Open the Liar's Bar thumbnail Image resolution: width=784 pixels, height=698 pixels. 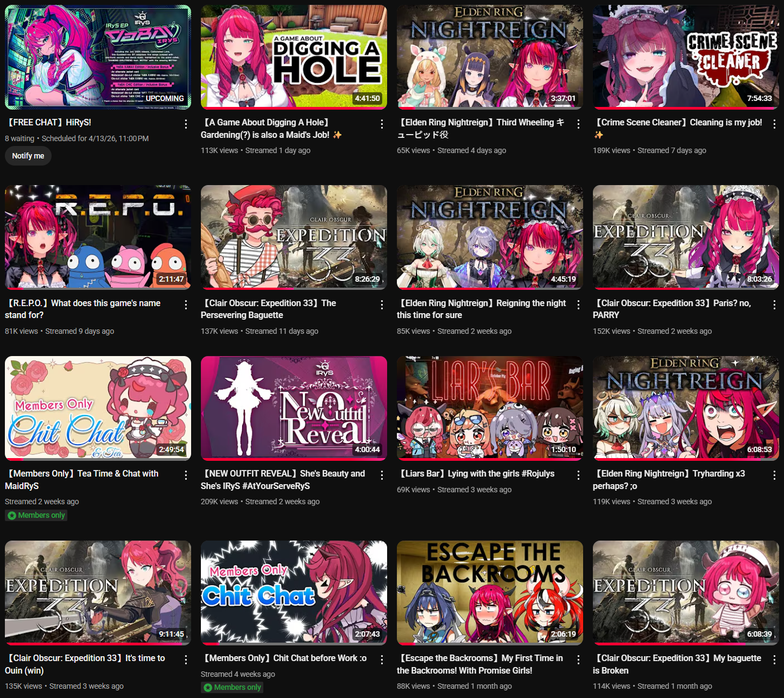click(490, 408)
